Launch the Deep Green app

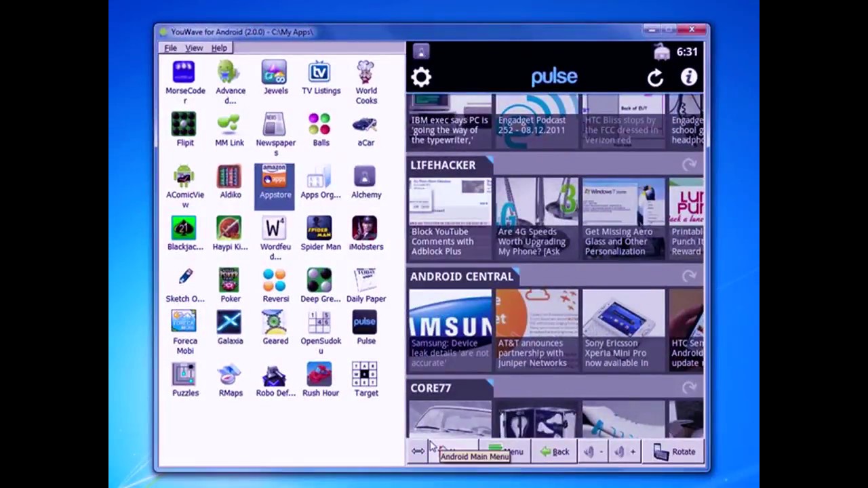(x=319, y=281)
